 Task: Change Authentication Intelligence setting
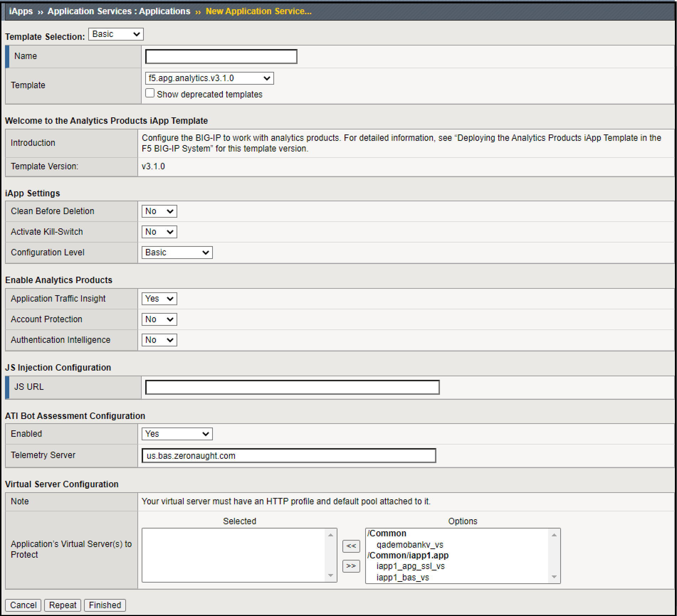pos(159,340)
